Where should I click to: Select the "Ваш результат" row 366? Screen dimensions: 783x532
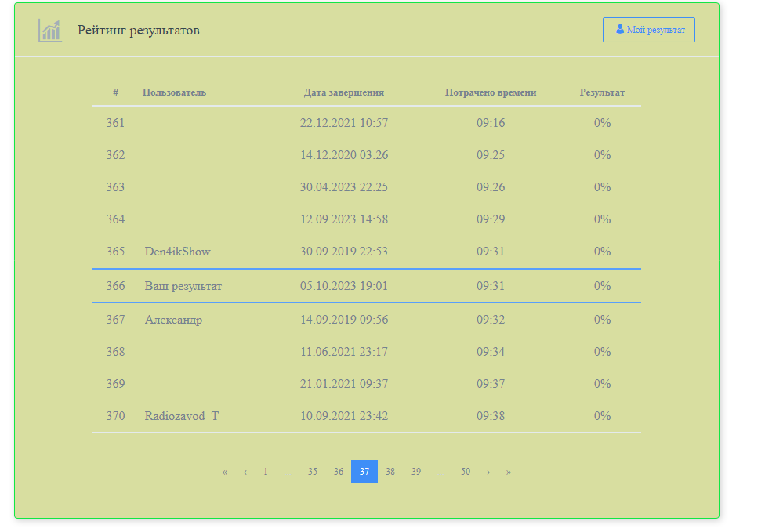coord(183,286)
